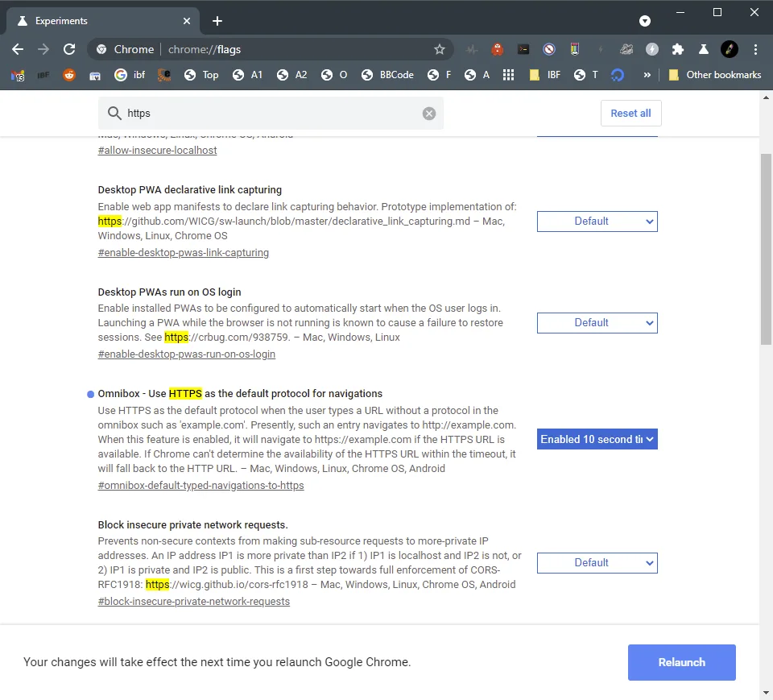Viewport: 773px width, 700px height.
Task: Clear the flags search box text
Action: click(429, 114)
